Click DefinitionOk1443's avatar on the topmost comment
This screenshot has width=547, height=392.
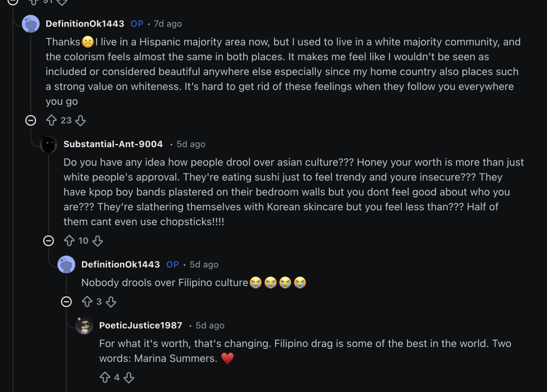tap(31, 24)
